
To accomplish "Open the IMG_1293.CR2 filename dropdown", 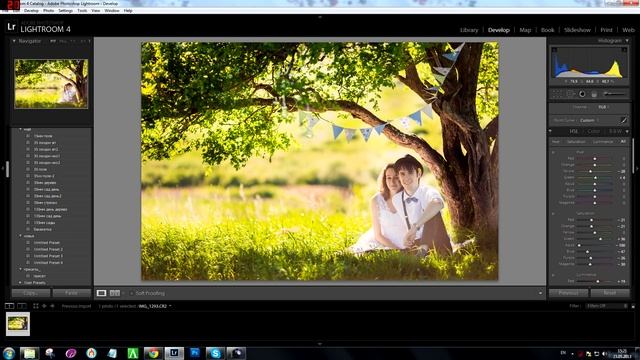I will pyautogui.click(x=155, y=306).
